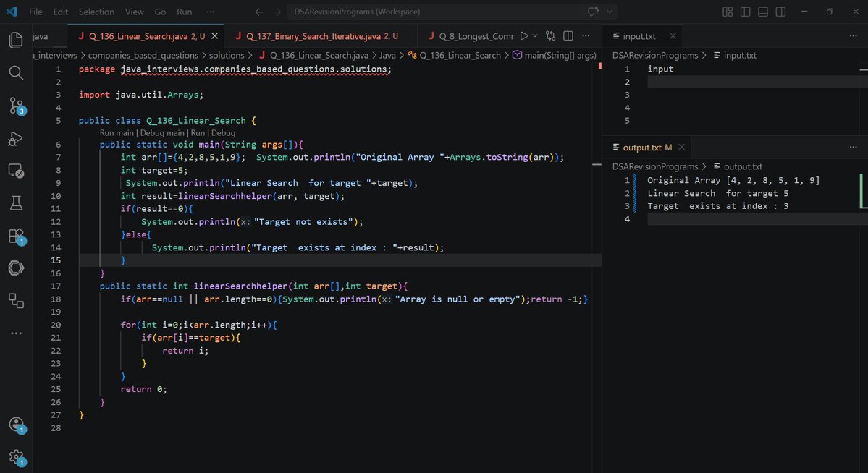Viewport: 868px width, 473px height.
Task: Navigate back with the back arrow
Action: pyautogui.click(x=259, y=12)
